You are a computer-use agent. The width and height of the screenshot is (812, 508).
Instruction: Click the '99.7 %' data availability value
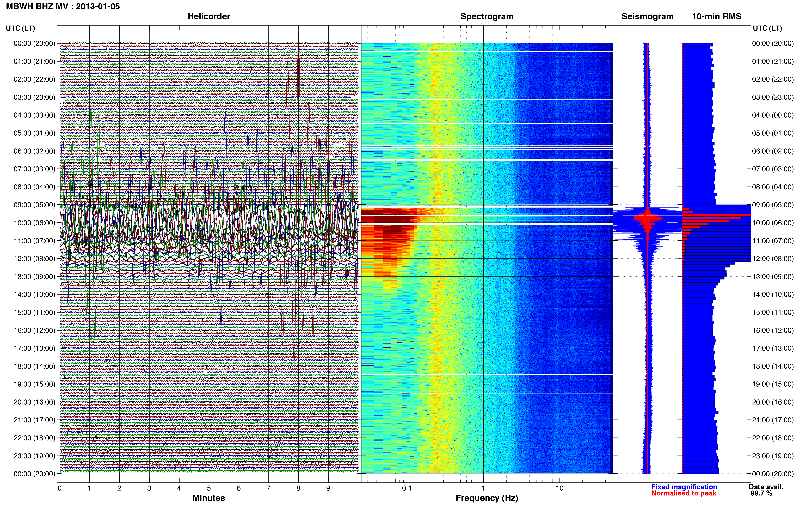(762, 493)
